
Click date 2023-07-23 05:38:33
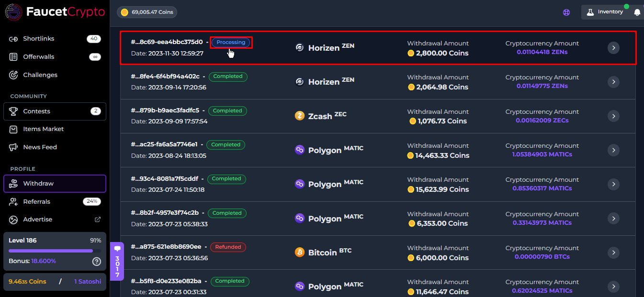[x=169, y=224]
